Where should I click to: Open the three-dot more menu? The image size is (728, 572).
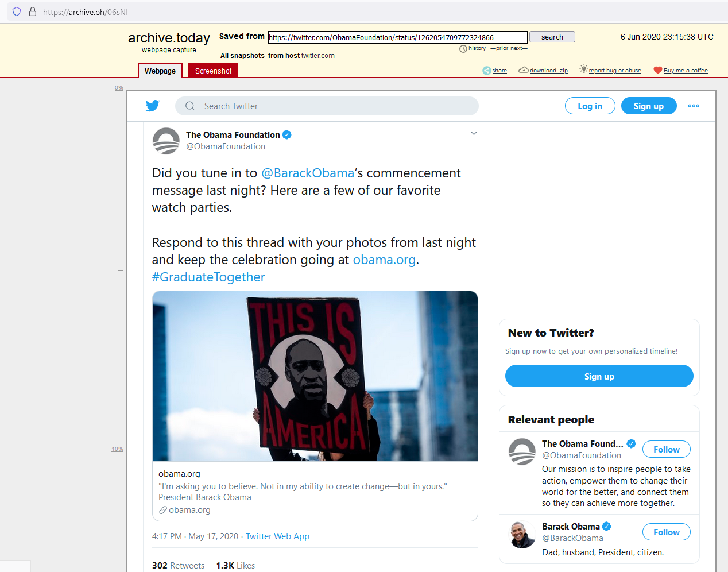click(694, 106)
